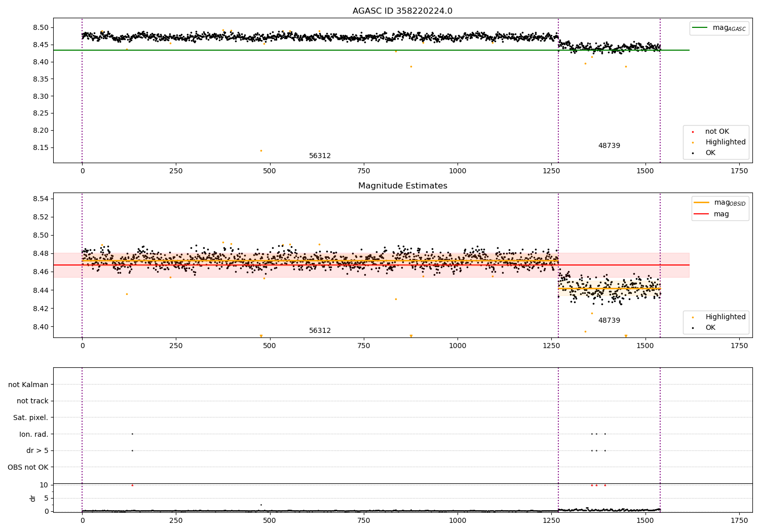Click the 'dr > 5' row label

tap(37, 451)
